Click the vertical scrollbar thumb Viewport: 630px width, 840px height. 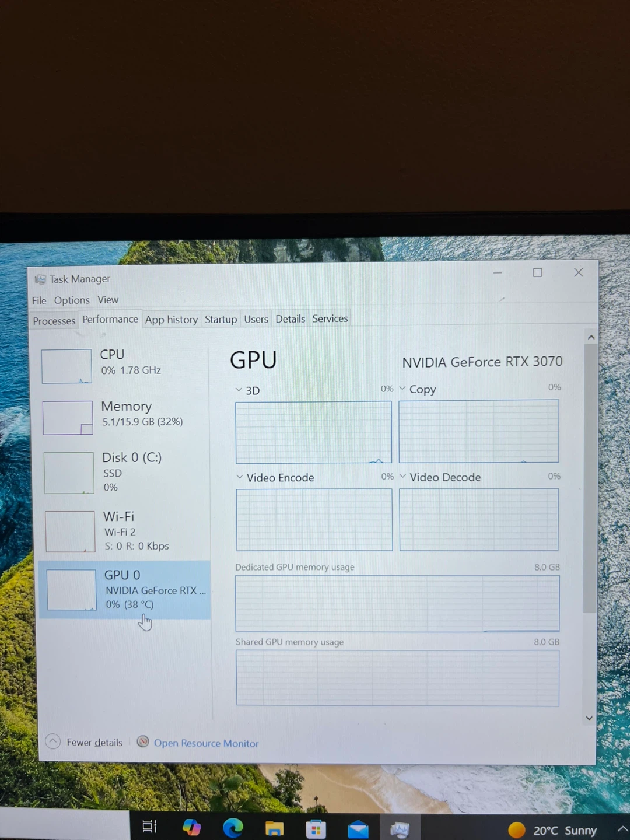pos(590,478)
